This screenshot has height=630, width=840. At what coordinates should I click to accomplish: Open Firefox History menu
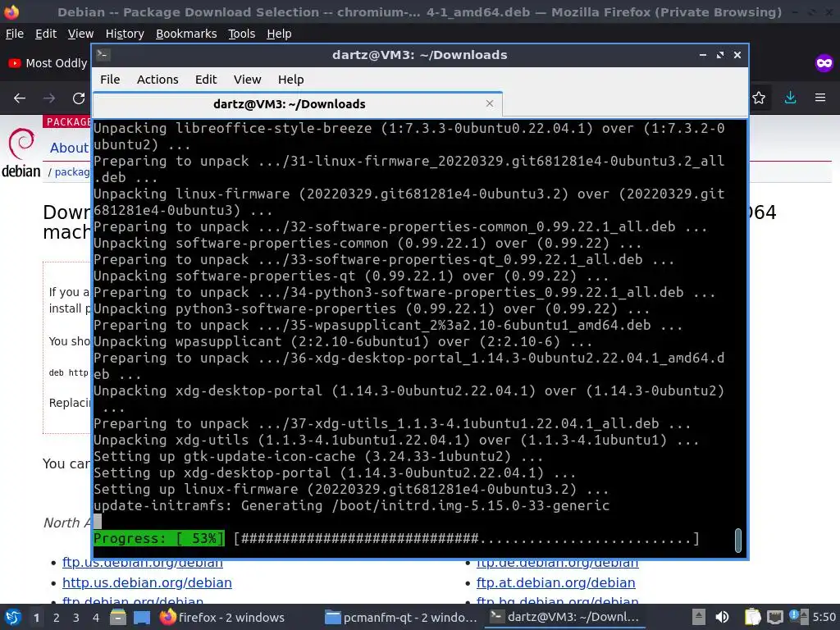coord(125,34)
